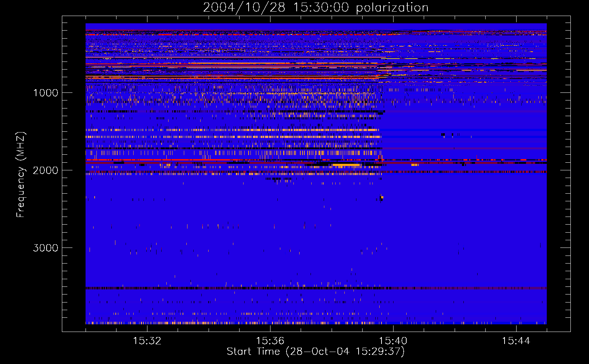Select the 15:44 time axis label
589x364 pixels.
point(516,341)
